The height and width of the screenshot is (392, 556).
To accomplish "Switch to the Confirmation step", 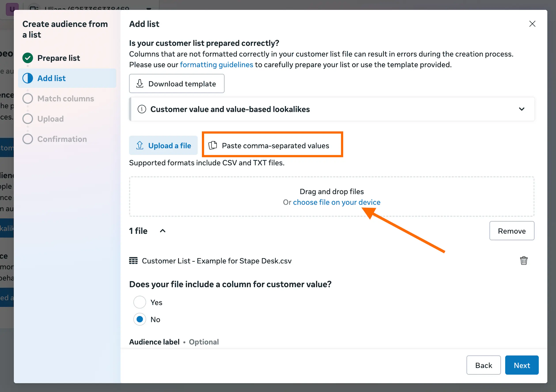I will (x=28, y=139).
